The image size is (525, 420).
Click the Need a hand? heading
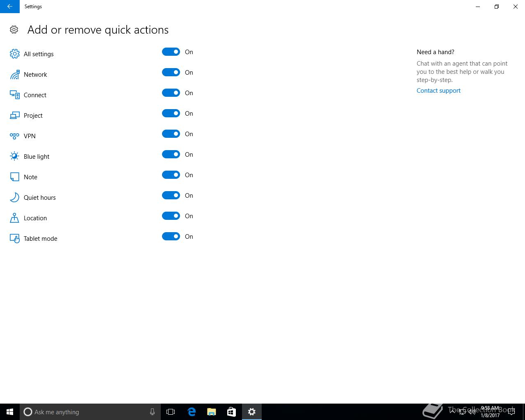coord(435,52)
